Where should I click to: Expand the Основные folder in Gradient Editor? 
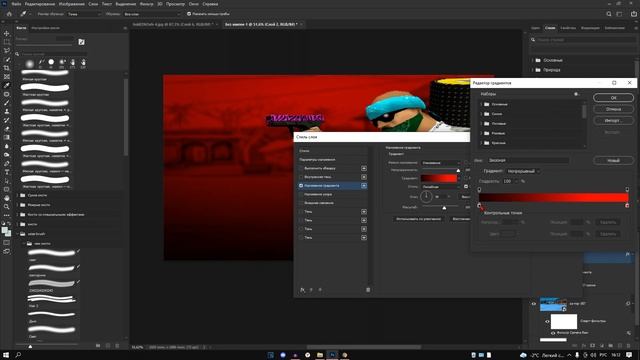[x=481, y=104]
